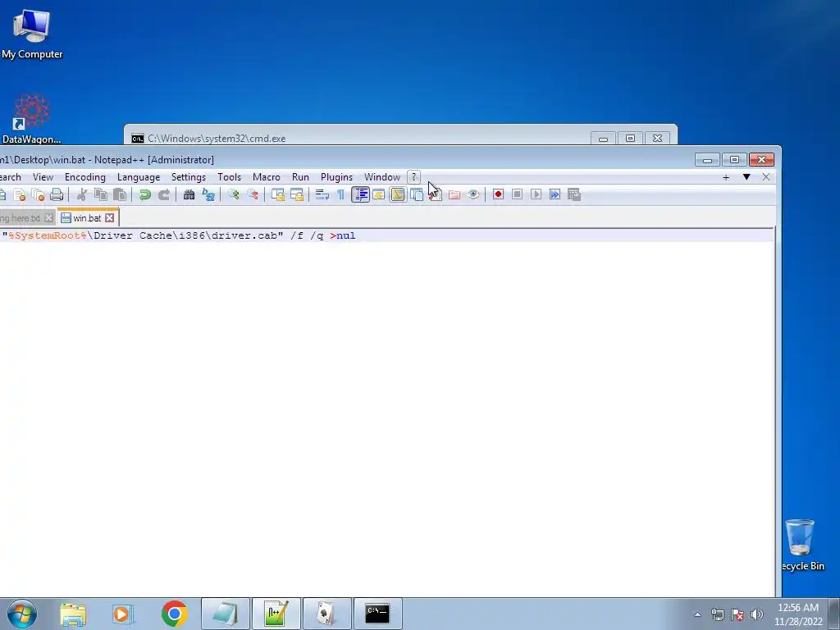Open the Run menu
Image resolution: width=840 pixels, height=630 pixels.
click(x=300, y=177)
